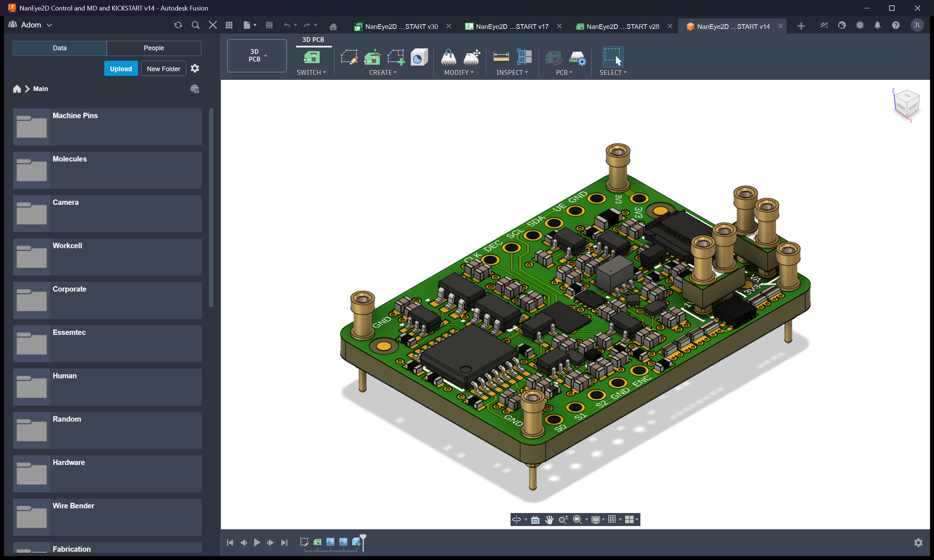The height and width of the screenshot is (560, 934).
Task: Click the Orbit navigation icon
Action: point(516,519)
